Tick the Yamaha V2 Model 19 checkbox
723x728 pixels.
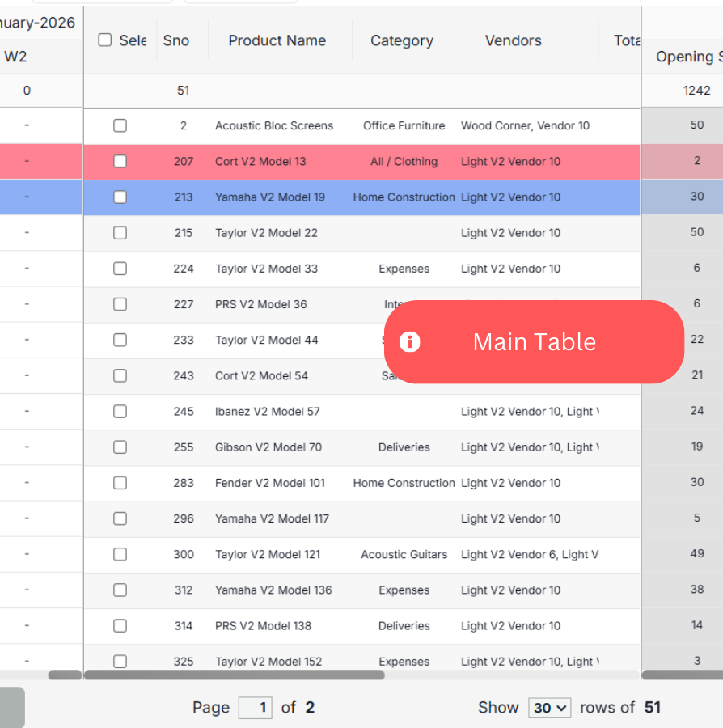pos(120,197)
